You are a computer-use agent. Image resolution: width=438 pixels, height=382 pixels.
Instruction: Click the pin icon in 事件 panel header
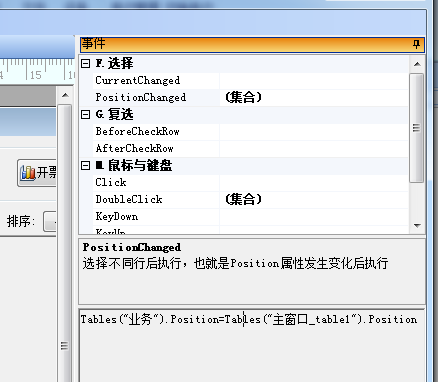[416, 44]
